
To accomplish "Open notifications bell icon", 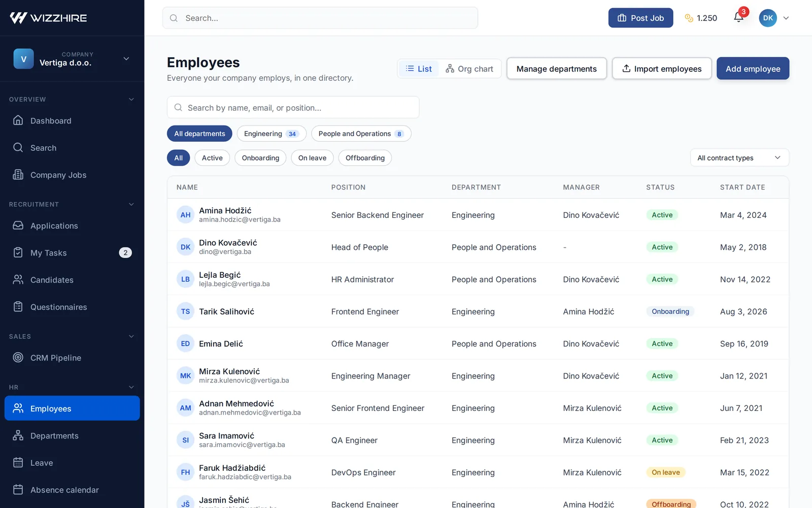I will pyautogui.click(x=738, y=18).
